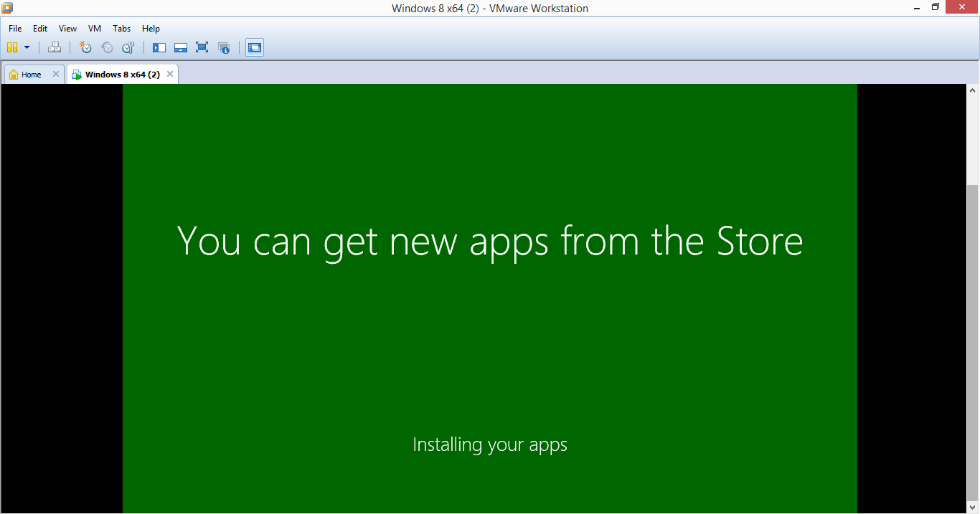This screenshot has width=980, height=514.
Task: Toggle the library sidebar panel
Action: (x=159, y=47)
